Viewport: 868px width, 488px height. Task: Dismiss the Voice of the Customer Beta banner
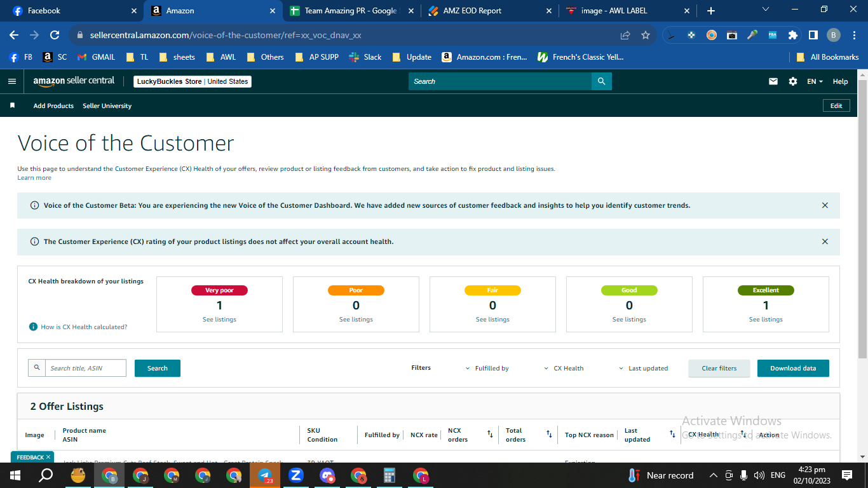pos(825,205)
